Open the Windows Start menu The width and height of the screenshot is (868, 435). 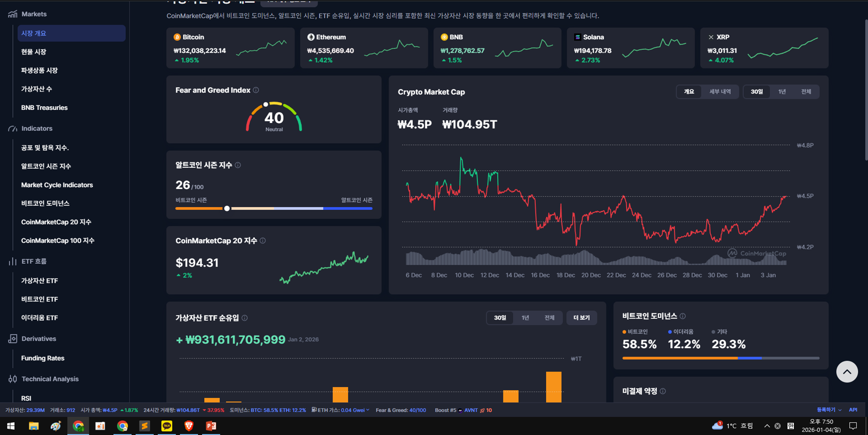click(x=11, y=426)
